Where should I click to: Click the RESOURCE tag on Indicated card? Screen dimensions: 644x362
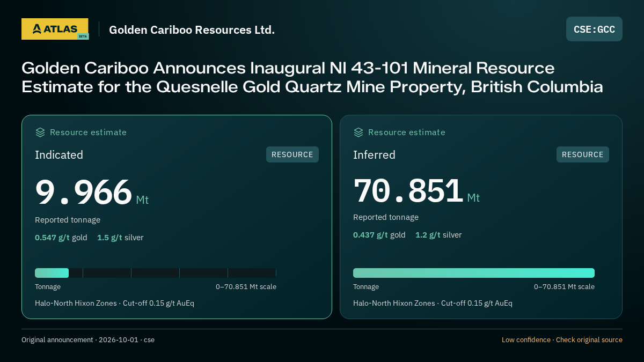pos(292,154)
